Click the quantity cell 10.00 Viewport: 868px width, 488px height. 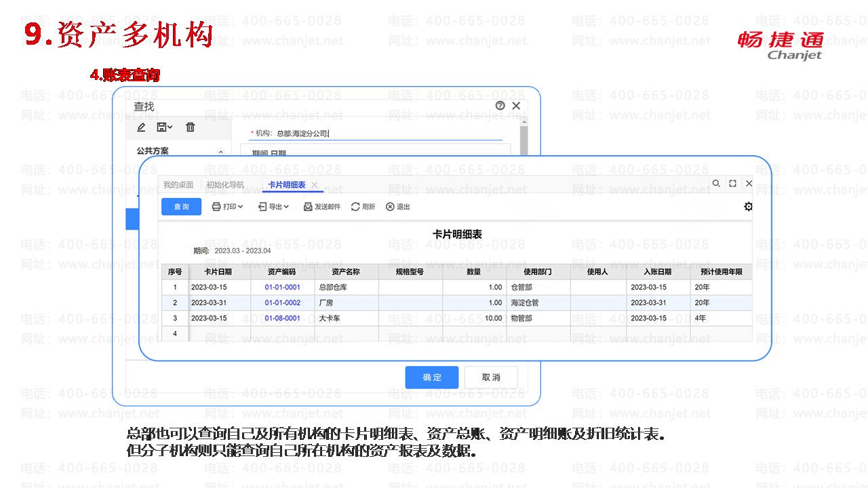(474, 319)
